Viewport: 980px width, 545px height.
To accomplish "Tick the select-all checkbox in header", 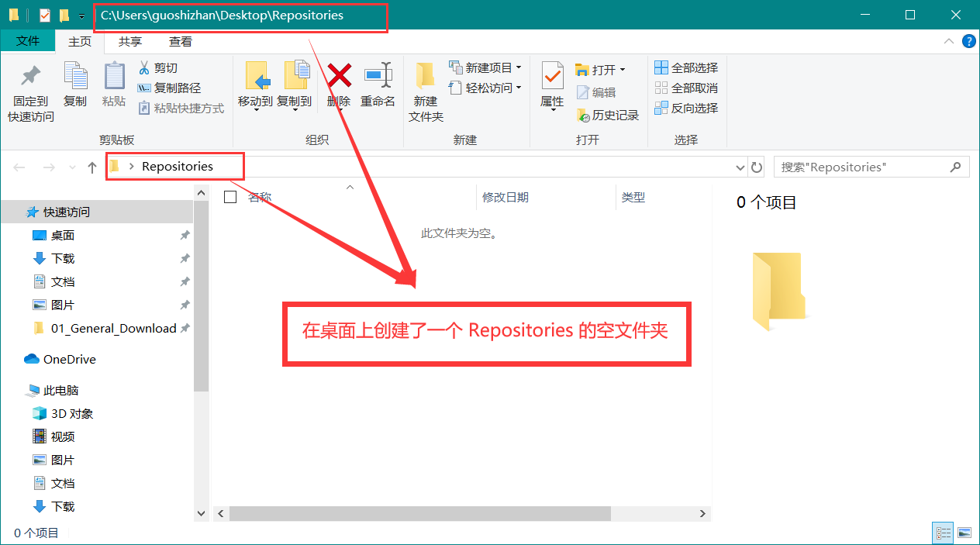I will (230, 197).
